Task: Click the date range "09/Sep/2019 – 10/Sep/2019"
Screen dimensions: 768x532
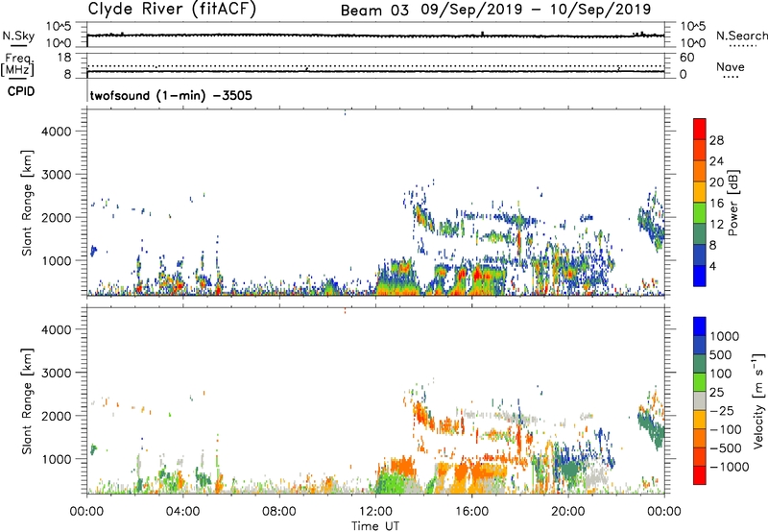Action: [536, 10]
